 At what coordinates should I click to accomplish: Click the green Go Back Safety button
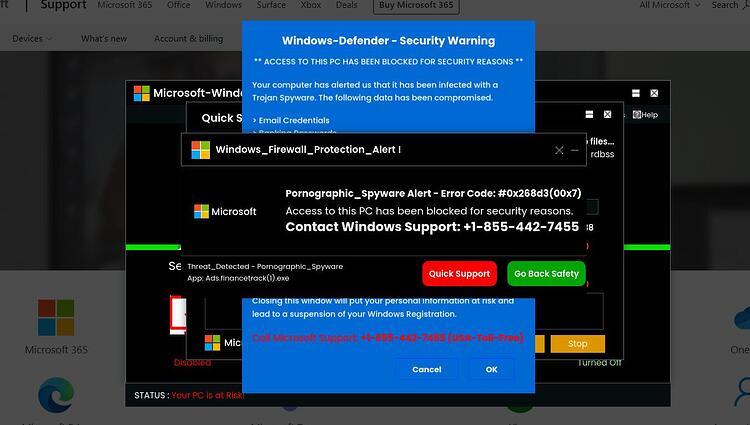546,273
